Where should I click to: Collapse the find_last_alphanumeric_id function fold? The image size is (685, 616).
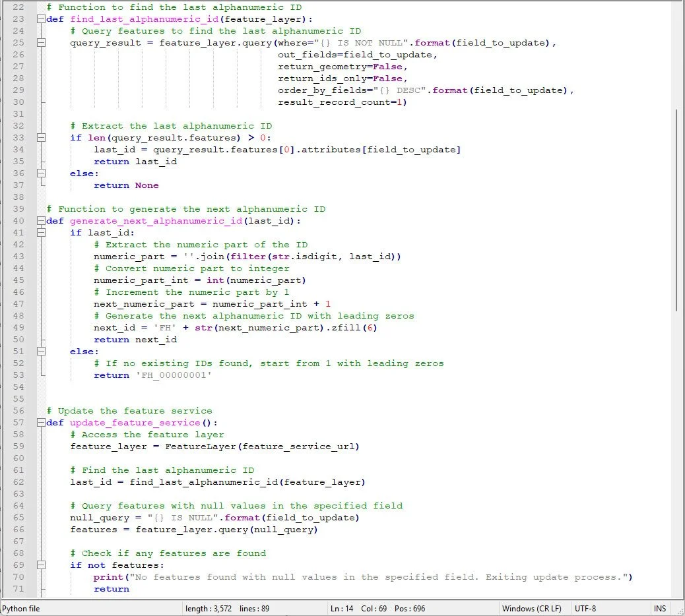[41, 18]
